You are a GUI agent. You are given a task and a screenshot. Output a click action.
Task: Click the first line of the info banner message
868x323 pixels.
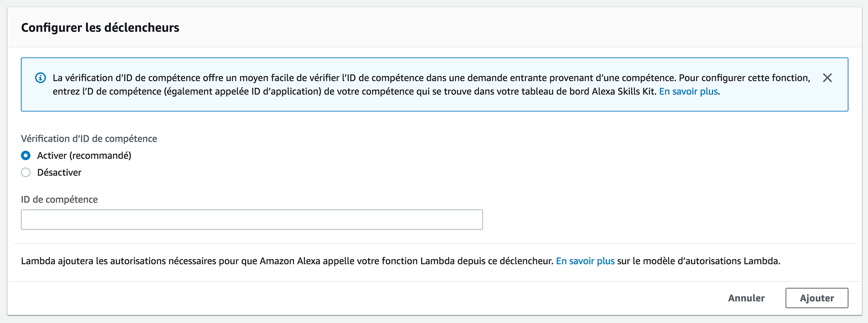(x=431, y=78)
